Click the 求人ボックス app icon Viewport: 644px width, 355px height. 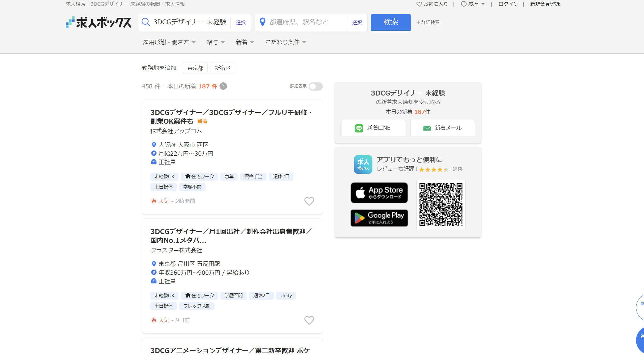pos(363,164)
